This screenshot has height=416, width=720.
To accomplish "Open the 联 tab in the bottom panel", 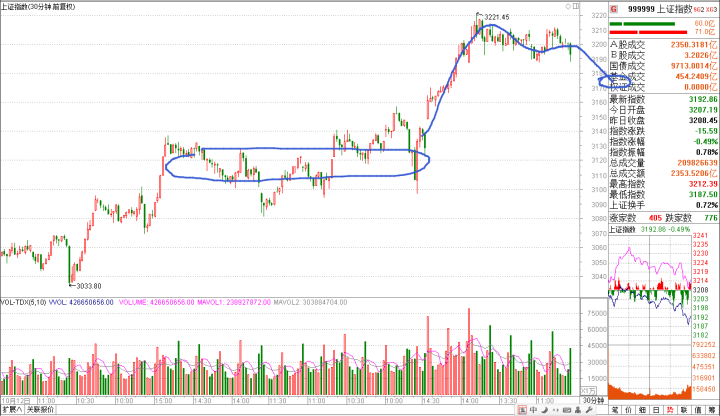I will (683, 409).
